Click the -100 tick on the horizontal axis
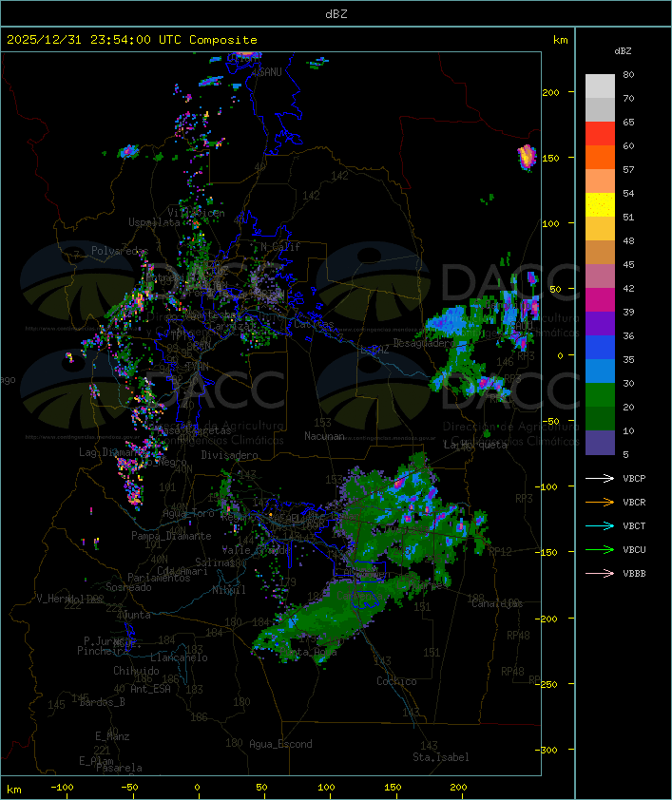 tap(62, 788)
